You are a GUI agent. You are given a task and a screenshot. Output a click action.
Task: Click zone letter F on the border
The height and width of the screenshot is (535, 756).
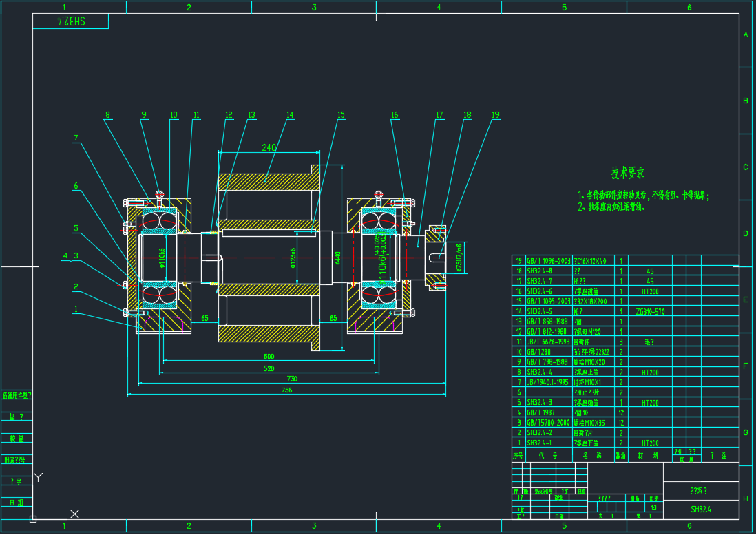(x=746, y=366)
